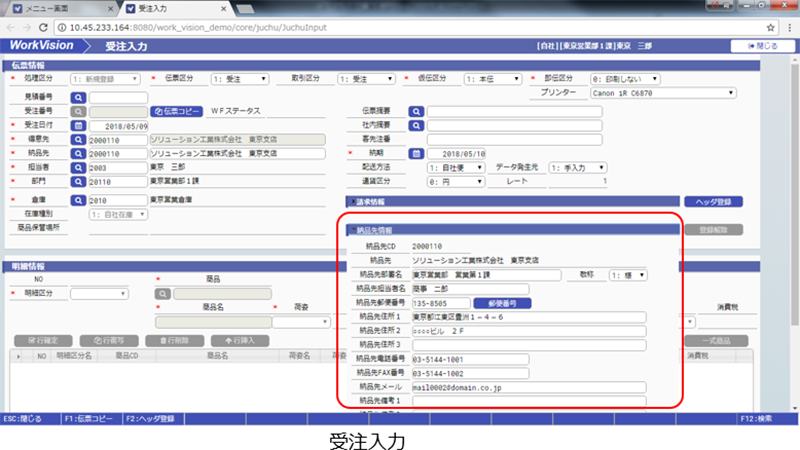Click 一式品品 button

click(x=716, y=340)
